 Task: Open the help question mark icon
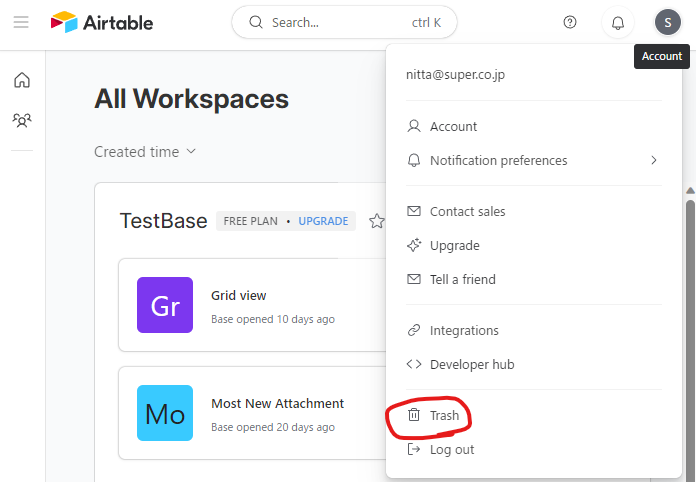click(x=569, y=22)
